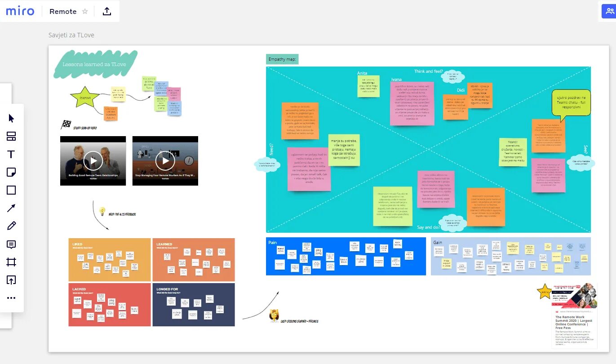Play the Stop Managing Your Remote Workers video
Screen dimensions: 616x364
(x=165, y=160)
